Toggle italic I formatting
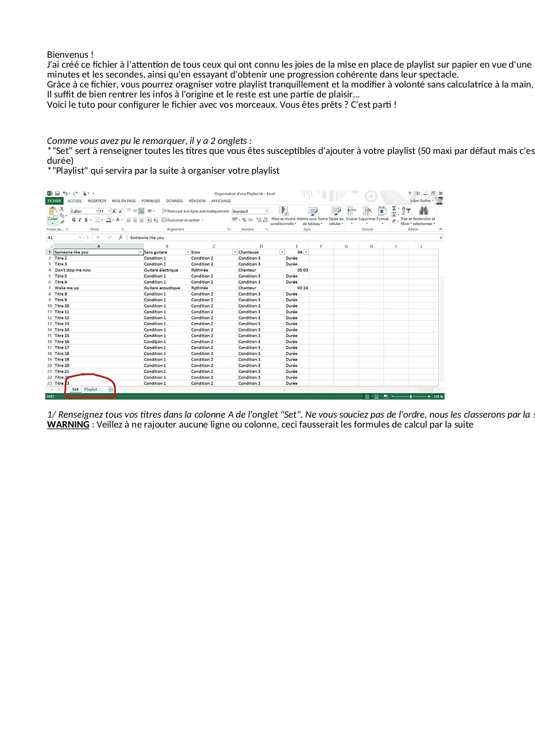The height and width of the screenshot is (756, 535). click(80, 220)
